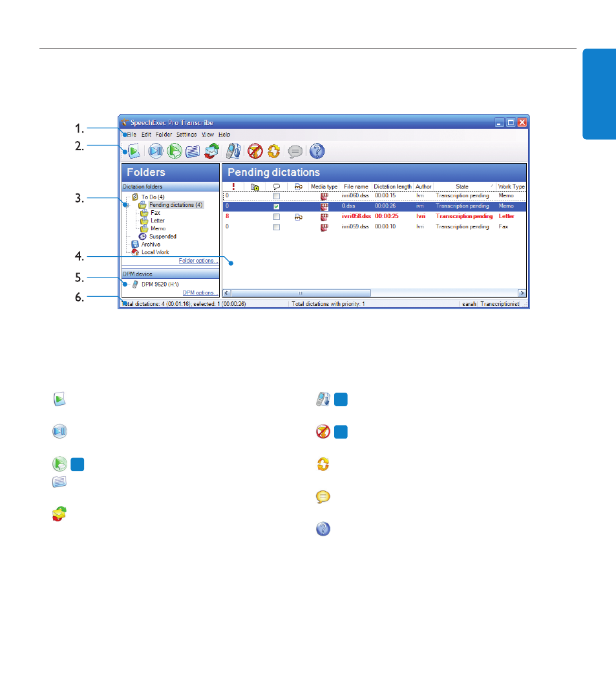
Task: Select the To Do (4) tree item
Action: (153, 197)
